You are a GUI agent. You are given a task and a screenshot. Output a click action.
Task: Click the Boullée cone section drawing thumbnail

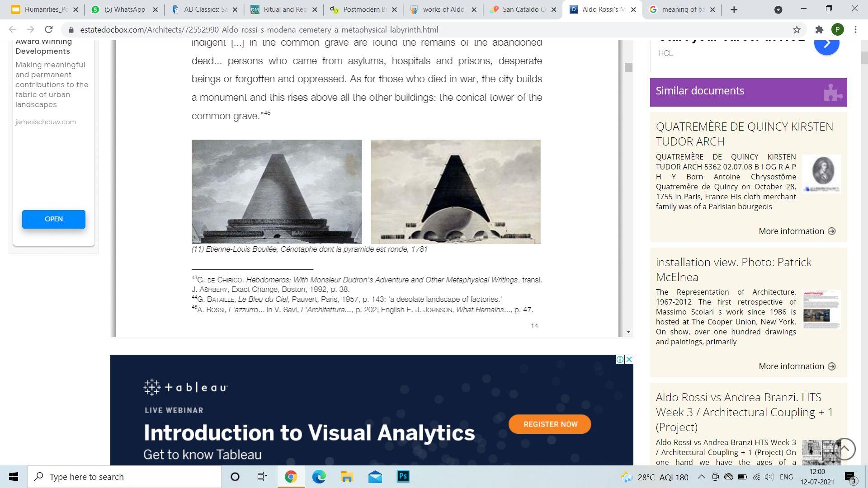(455, 192)
